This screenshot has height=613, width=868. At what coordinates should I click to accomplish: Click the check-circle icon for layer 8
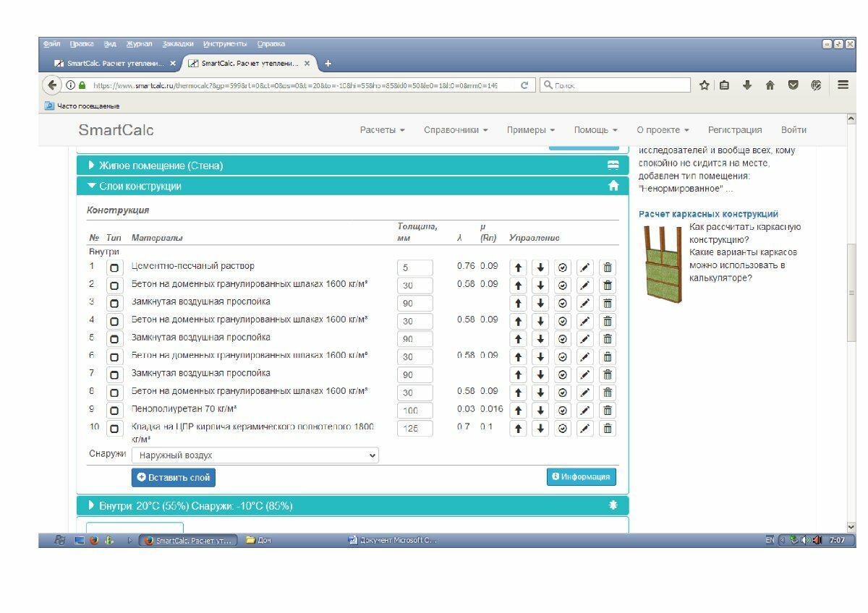(x=563, y=393)
